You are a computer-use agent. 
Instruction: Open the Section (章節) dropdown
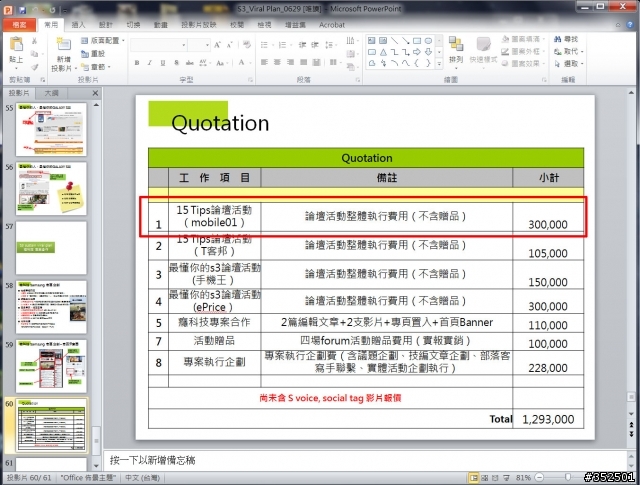pos(96,67)
